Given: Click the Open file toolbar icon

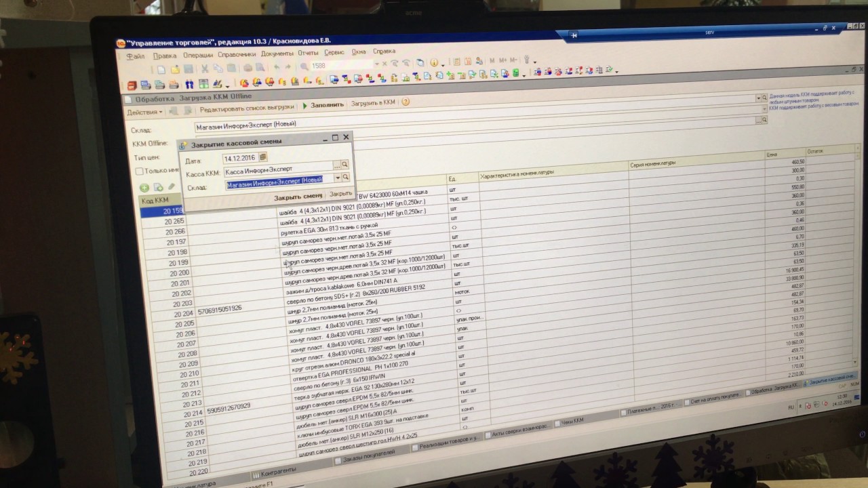Looking at the screenshot, I should click(x=175, y=69).
